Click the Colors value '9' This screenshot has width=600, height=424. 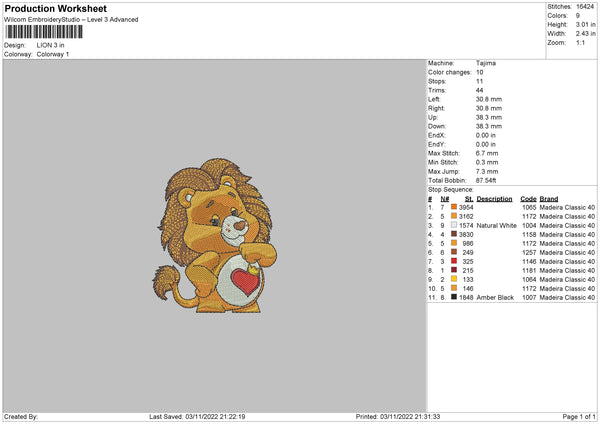578,16
